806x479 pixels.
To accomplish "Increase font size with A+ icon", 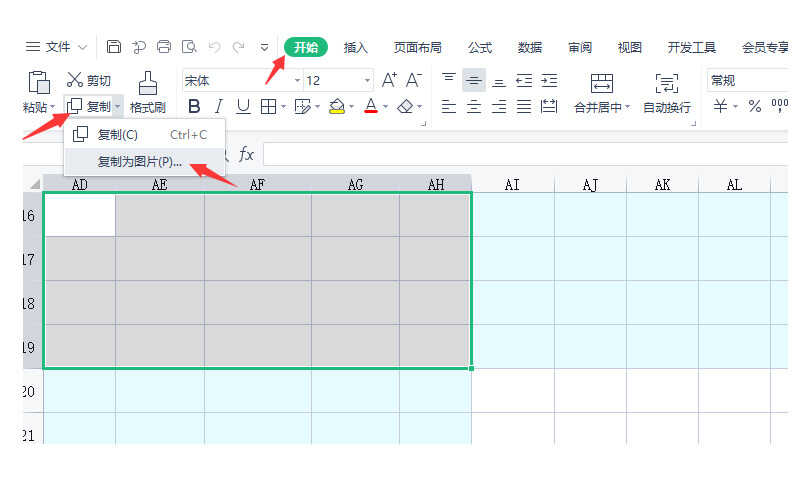I will (389, 80).
